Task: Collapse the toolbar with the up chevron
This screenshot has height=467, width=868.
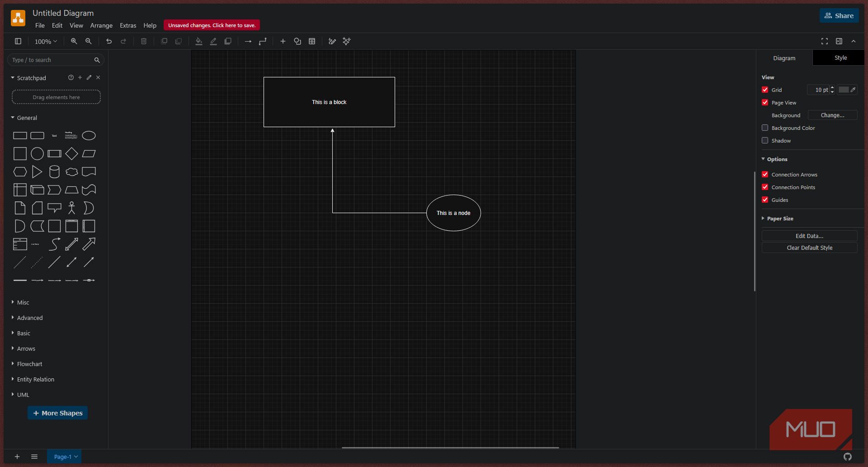Action: click(854, 41)
